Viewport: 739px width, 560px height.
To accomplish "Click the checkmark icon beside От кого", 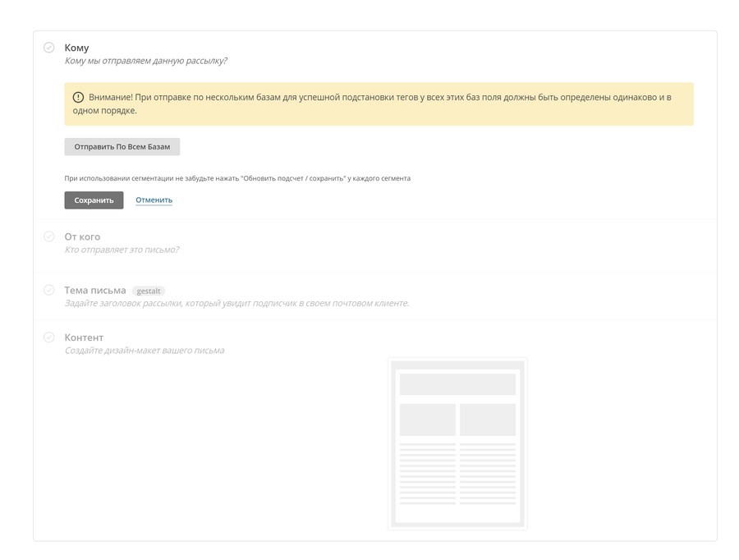I will tap(49, 236).
